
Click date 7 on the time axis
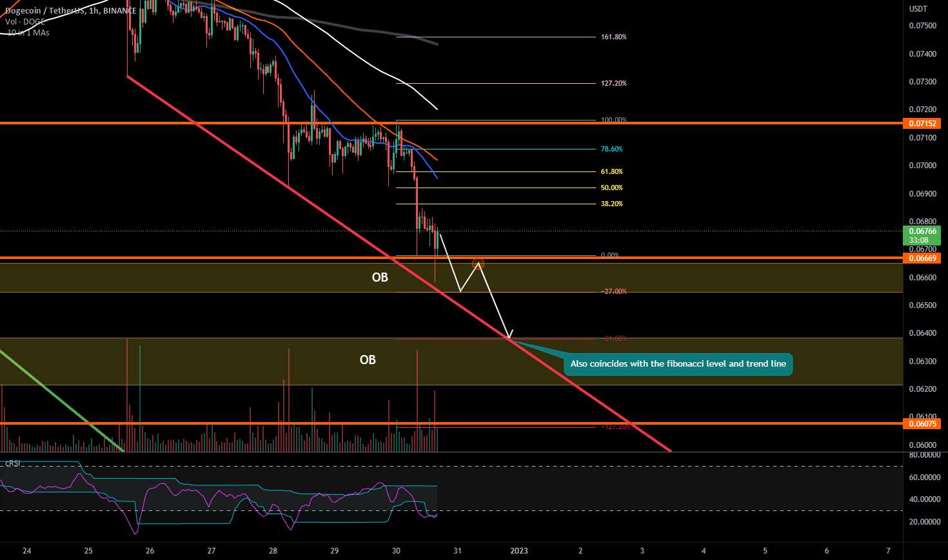click(888, 551)
